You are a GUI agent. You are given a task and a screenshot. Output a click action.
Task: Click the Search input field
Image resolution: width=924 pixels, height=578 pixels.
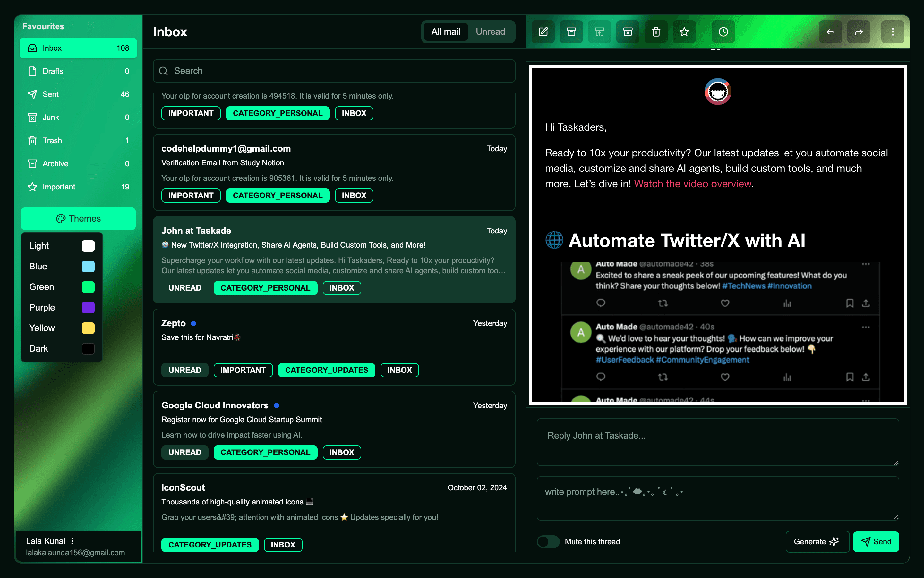(x=334, y=71)
